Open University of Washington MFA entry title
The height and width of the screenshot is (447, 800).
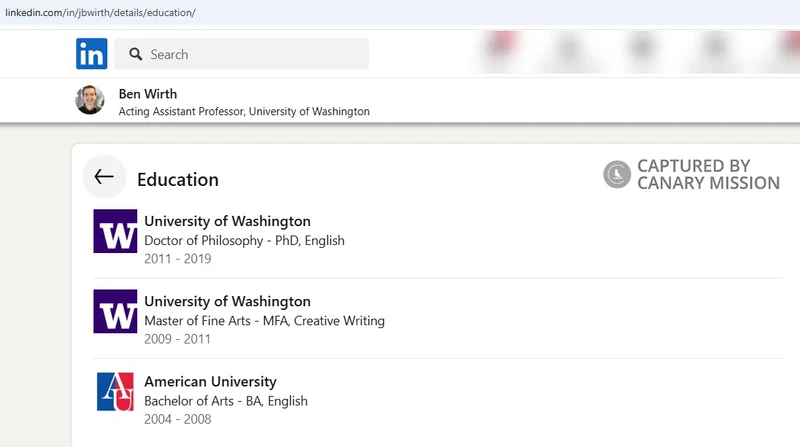tap(228, 301)
